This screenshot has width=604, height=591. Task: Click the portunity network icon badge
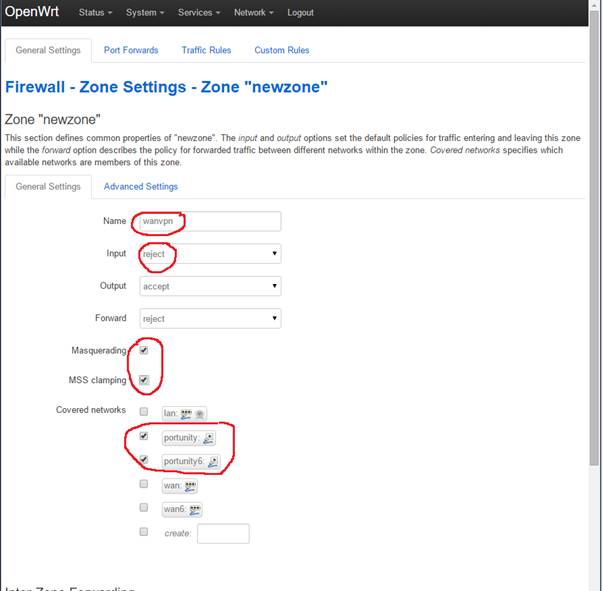tap(208, 437)
